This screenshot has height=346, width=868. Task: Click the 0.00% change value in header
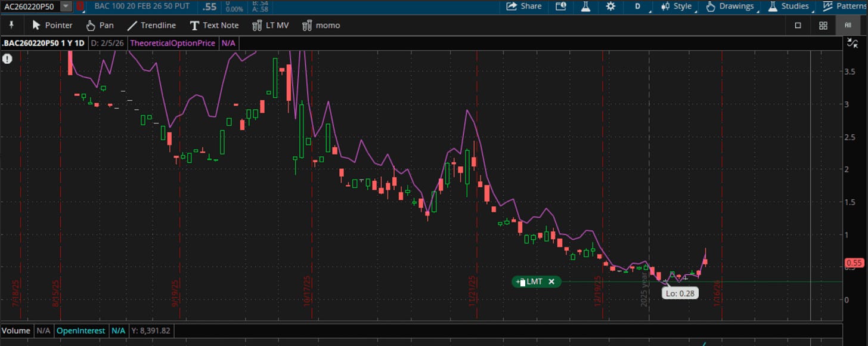235,10
